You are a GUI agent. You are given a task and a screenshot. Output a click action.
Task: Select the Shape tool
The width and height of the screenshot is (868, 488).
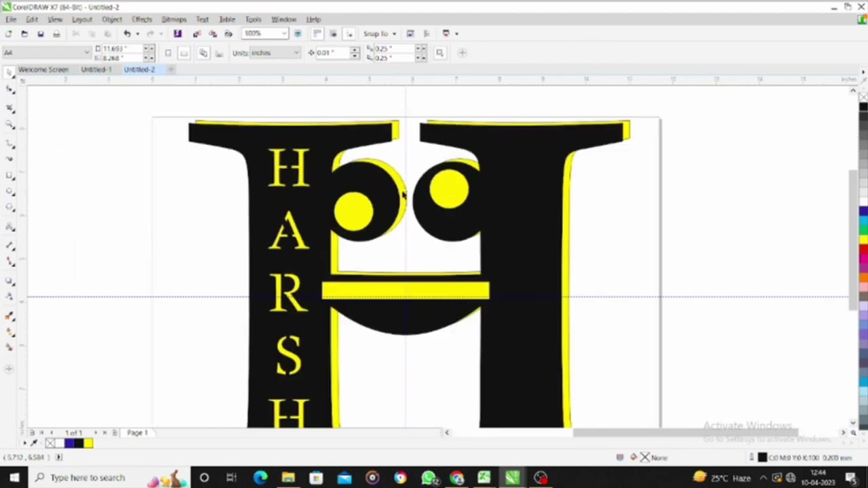click(9, 90)
